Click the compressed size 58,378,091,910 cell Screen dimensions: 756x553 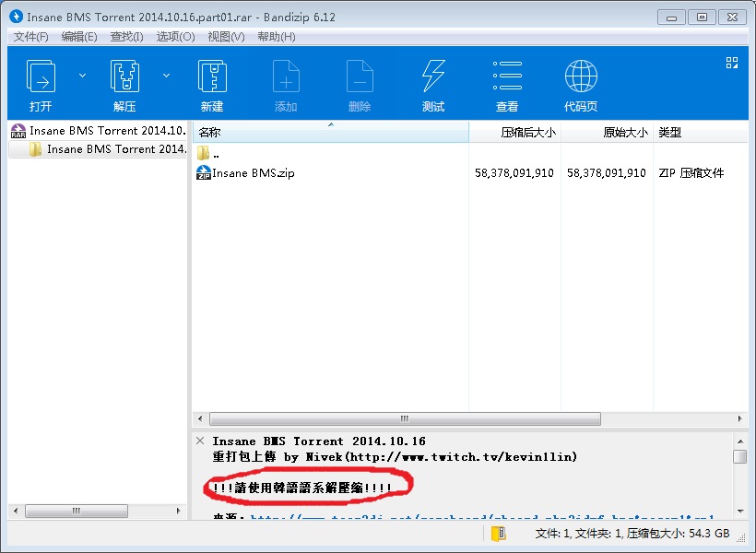coord(514,173)
